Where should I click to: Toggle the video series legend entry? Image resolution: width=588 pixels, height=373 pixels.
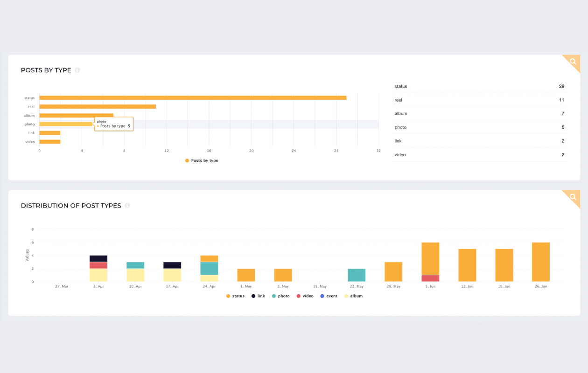[305, 296]
